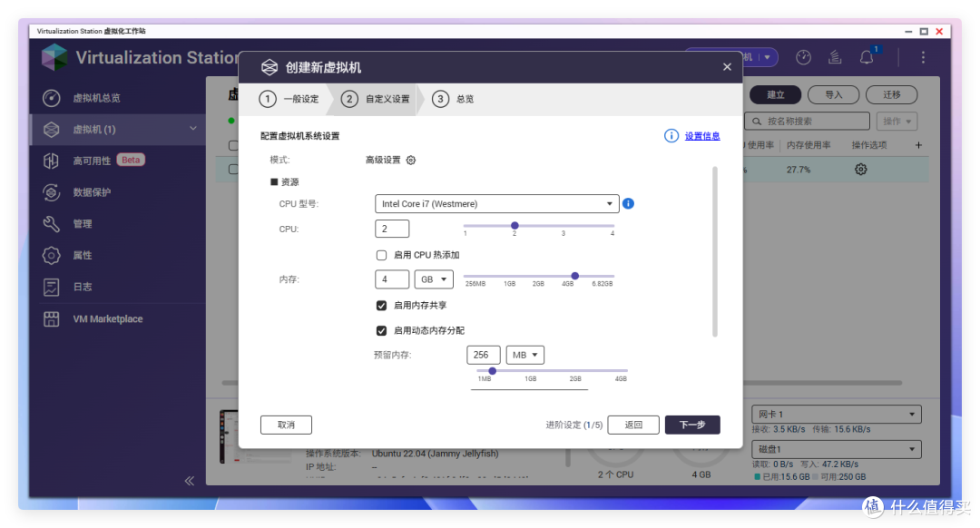Click the search by name field
The width and height of the screenshot is (980, 528).
(807, 122)
